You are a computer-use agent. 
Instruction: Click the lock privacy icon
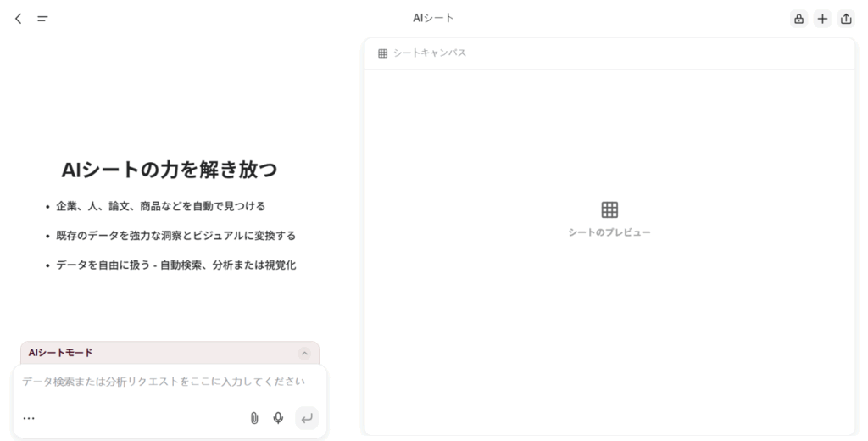click(x=798, y=19)
